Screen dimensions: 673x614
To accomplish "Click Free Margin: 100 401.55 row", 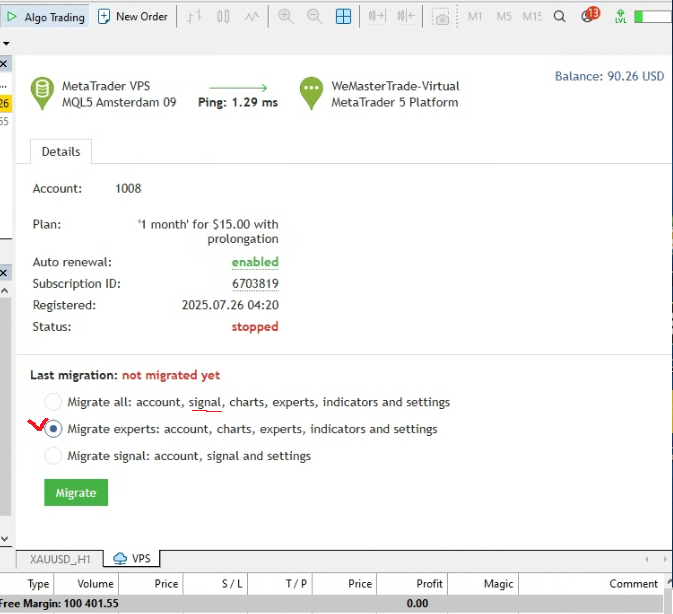I will pos(331,603).
